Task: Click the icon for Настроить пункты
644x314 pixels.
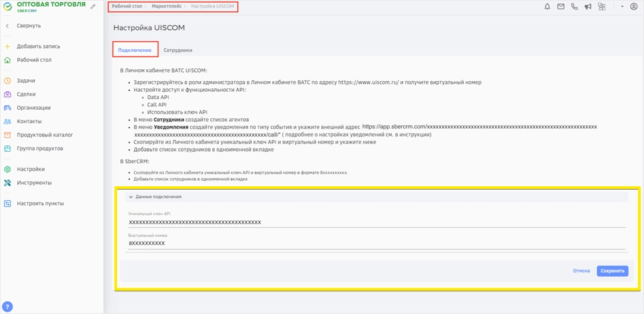Action: pyautogui.click(x=7, y=204)
